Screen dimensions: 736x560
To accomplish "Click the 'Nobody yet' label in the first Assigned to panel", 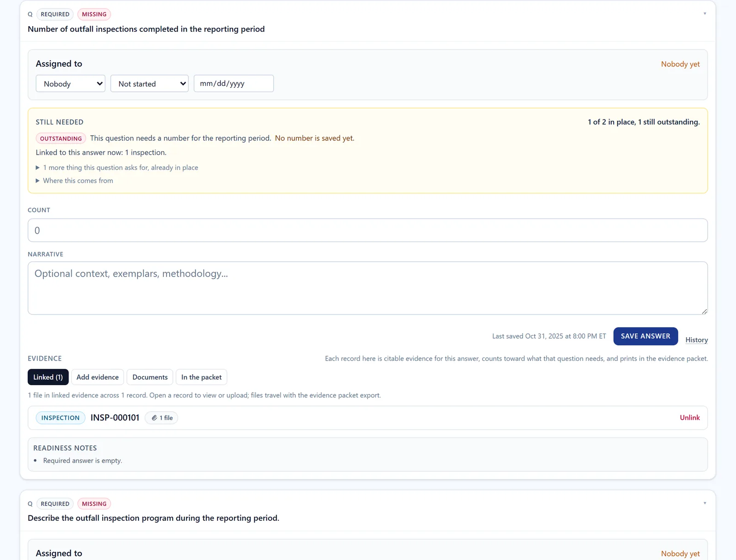I will (680, 64).
